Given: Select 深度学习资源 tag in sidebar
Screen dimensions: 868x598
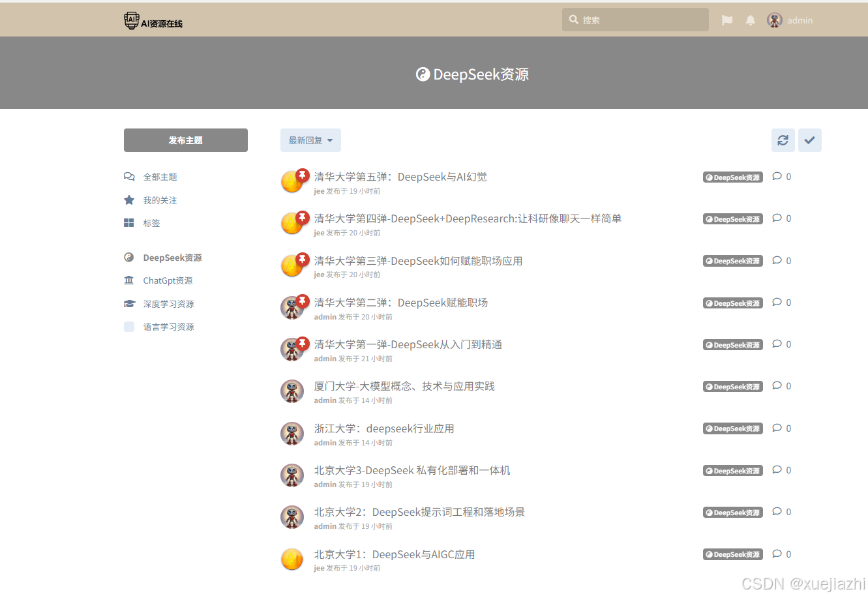Looking at the screenshot, I should tap(168, 304).
